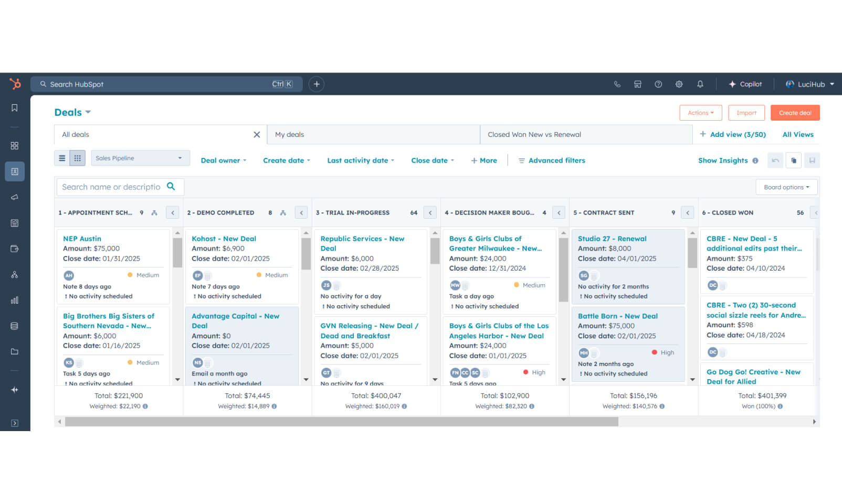
Task: Collapse the Appointment Scheduled column
Action: [x=172, y=212]
